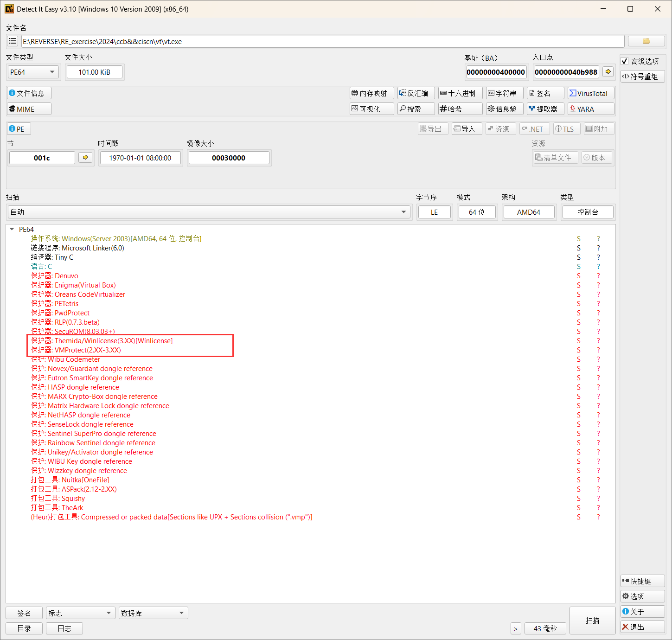Open the entropy (信息熵) view
Viewport: 672px width, 640px height.
[x=504, y=109]
